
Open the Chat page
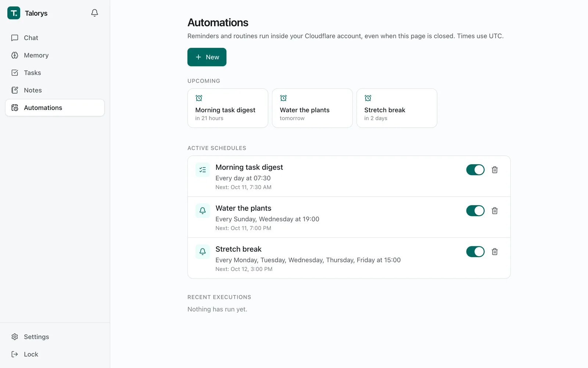tap(55, 38)
